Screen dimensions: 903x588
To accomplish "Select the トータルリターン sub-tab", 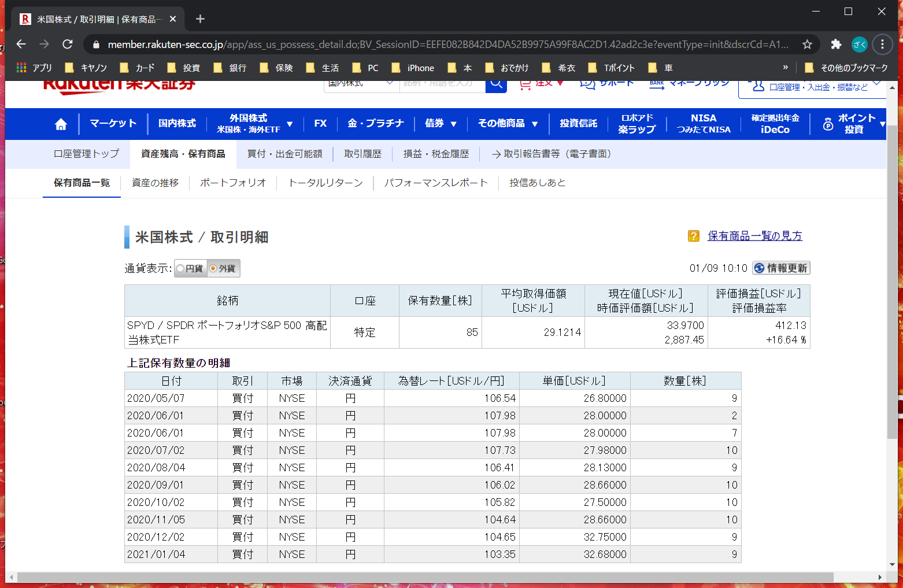I will pyautogui.click(x=325, y=183).
